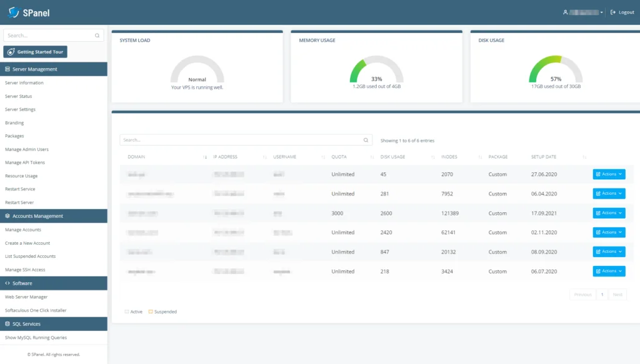Click the Getting Started Tour compass icon

coord(11,51)
